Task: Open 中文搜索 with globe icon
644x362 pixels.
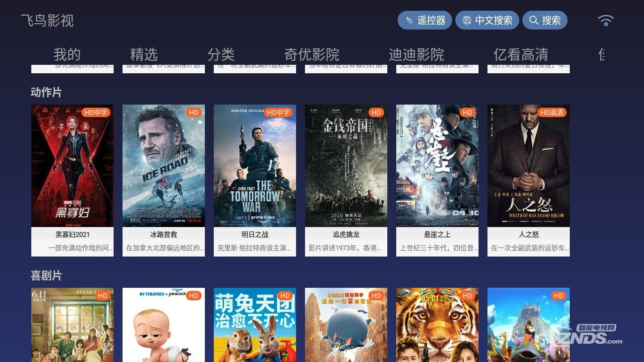Action: (487, 21)
